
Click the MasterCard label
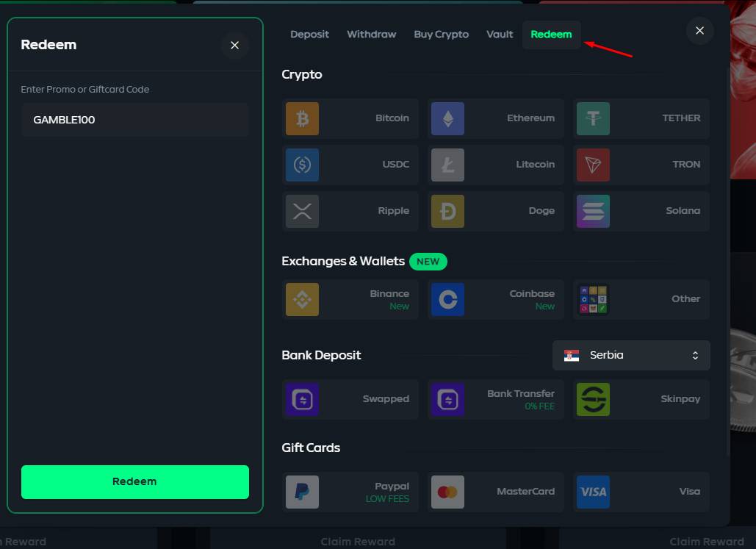[525, 492]
